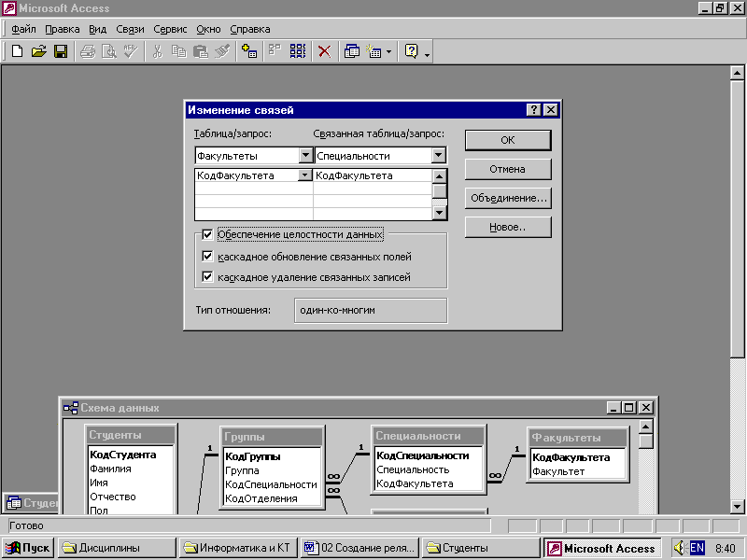Click the Отмена button

point(508,169)
